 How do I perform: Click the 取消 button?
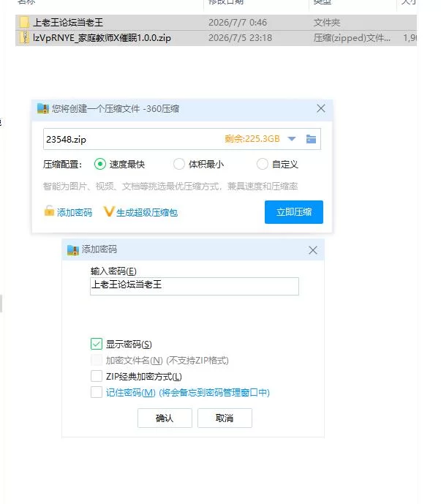coord(225,418)
